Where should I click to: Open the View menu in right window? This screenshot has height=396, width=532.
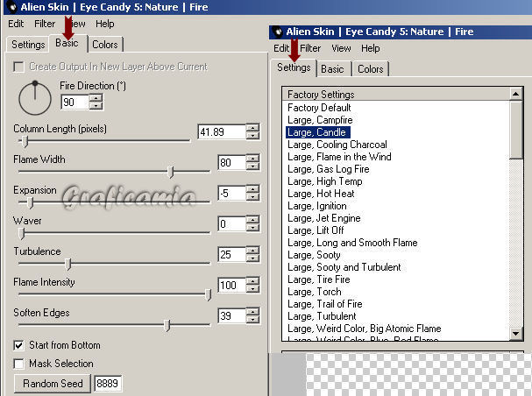(341, 48)
